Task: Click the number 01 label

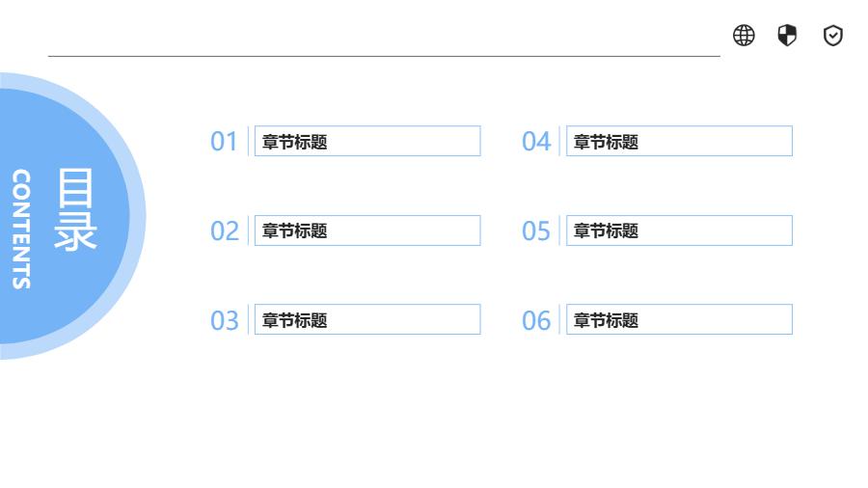Action: coord(224,142)
